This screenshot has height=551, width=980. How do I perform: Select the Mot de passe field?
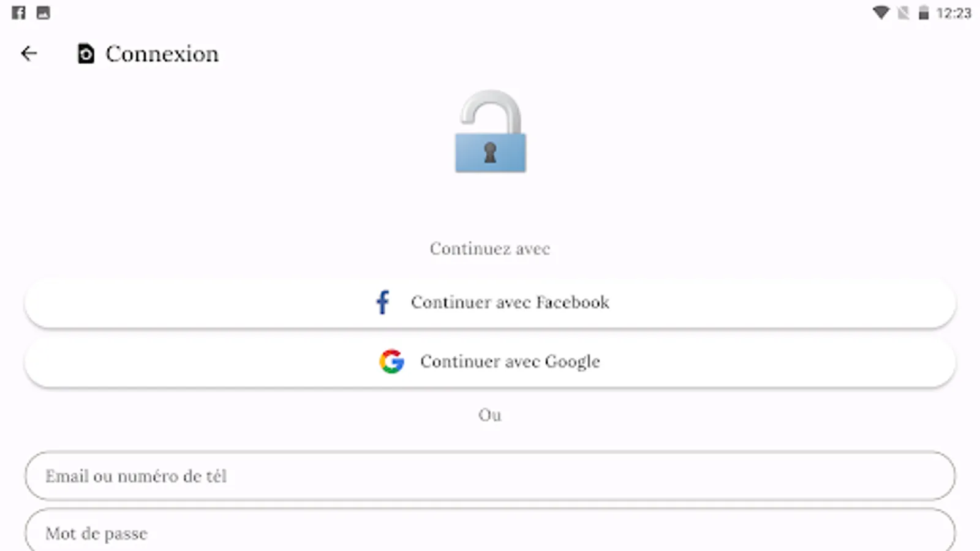point(490,533)
